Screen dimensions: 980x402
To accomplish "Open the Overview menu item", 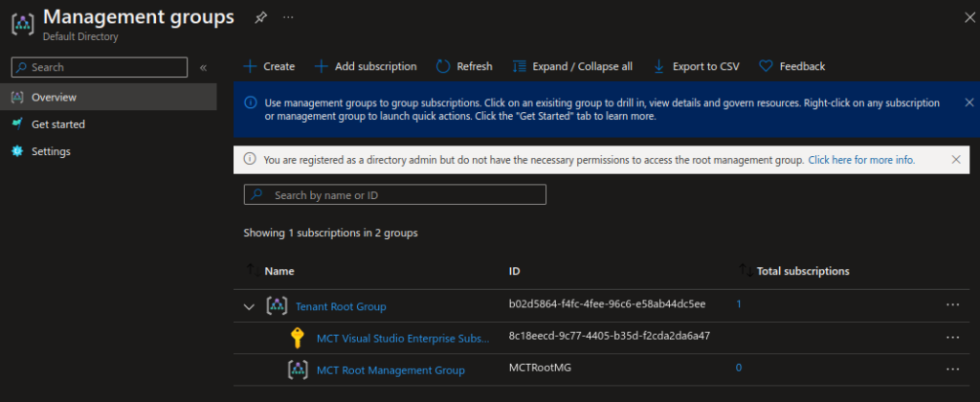I will [108, 97].
